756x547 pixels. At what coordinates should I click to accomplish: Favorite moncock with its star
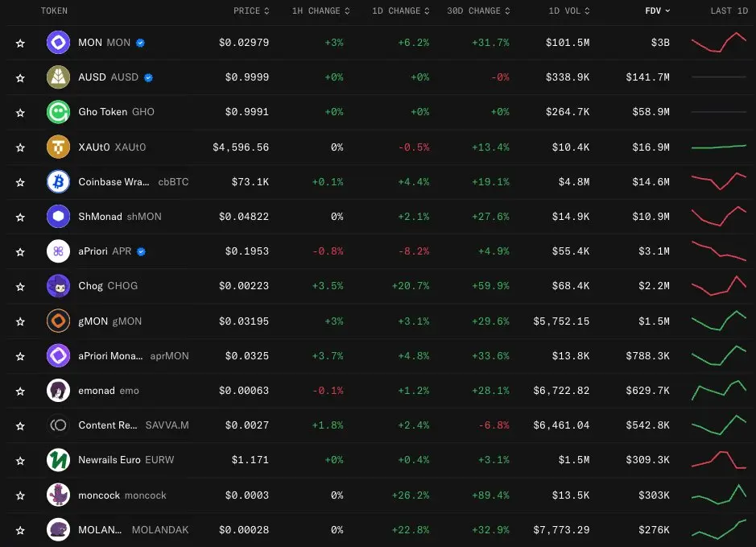(20, 496)
